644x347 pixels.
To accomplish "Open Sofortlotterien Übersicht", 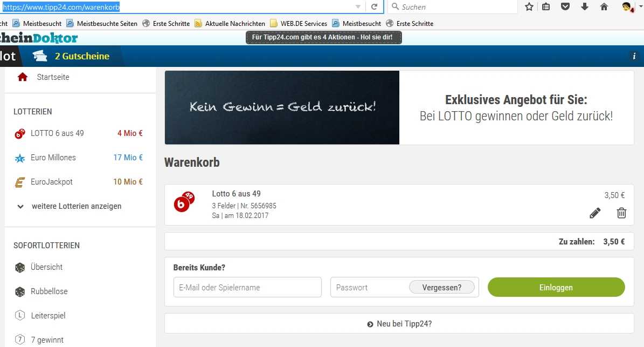I will [47, 267].
